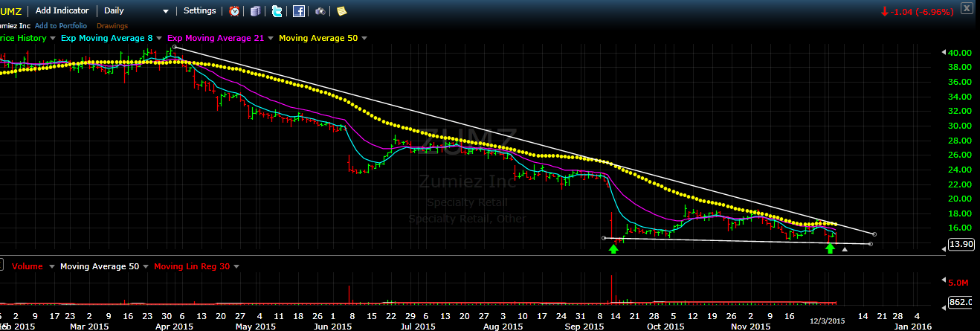
Task: Click the second green arrow marker near Dec 2015
Action: pos(830,248)
